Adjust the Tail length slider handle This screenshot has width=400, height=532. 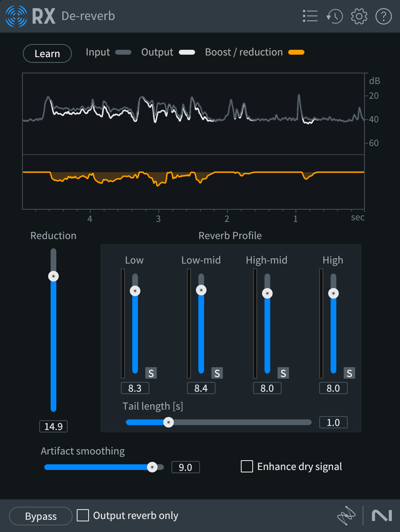[x=169, y=422]
